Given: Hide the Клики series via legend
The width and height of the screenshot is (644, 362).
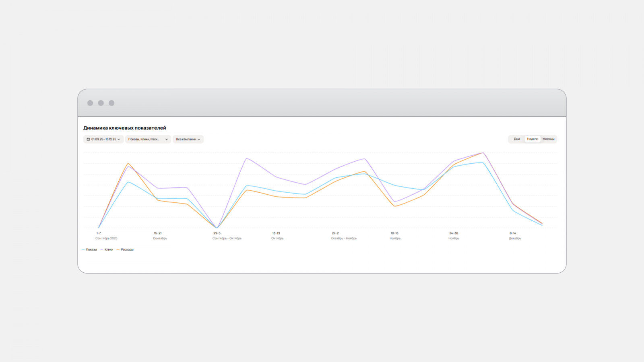Looking at the screenshot, I should [x=109, y=250].
